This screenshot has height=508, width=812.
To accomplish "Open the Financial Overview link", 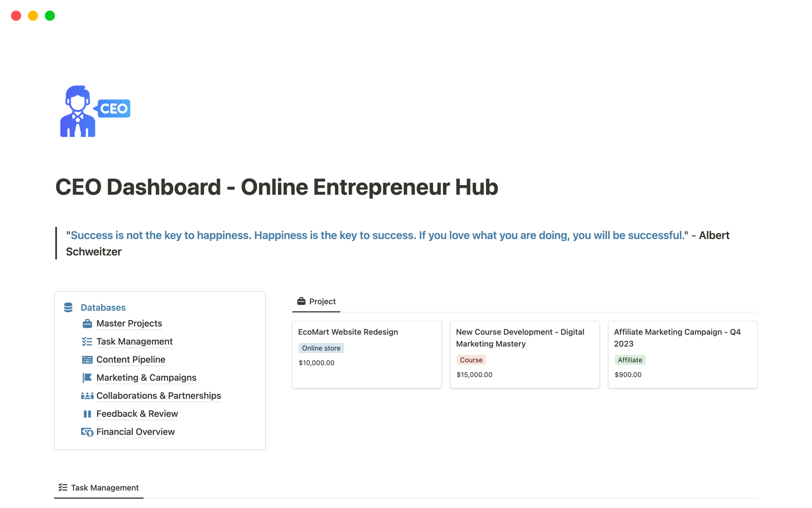I will point(135,432).
